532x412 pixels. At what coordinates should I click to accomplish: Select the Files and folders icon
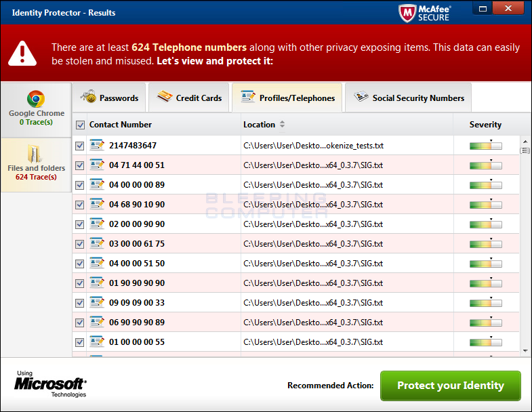pos(36,153)
